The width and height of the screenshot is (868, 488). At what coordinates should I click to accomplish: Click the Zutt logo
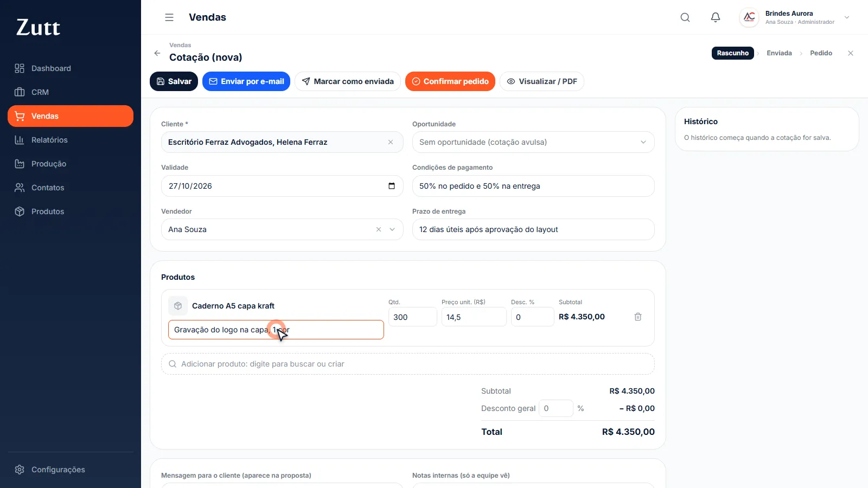(x=38, y=27)
